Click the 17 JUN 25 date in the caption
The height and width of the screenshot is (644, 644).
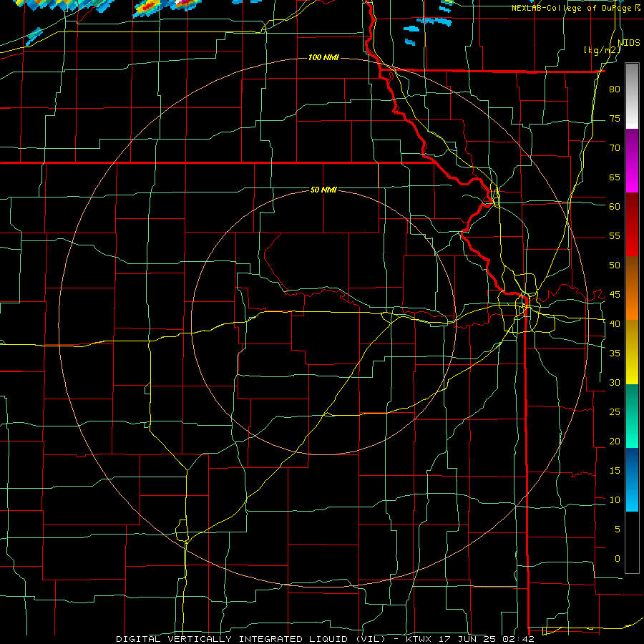[x=469, y=639]
